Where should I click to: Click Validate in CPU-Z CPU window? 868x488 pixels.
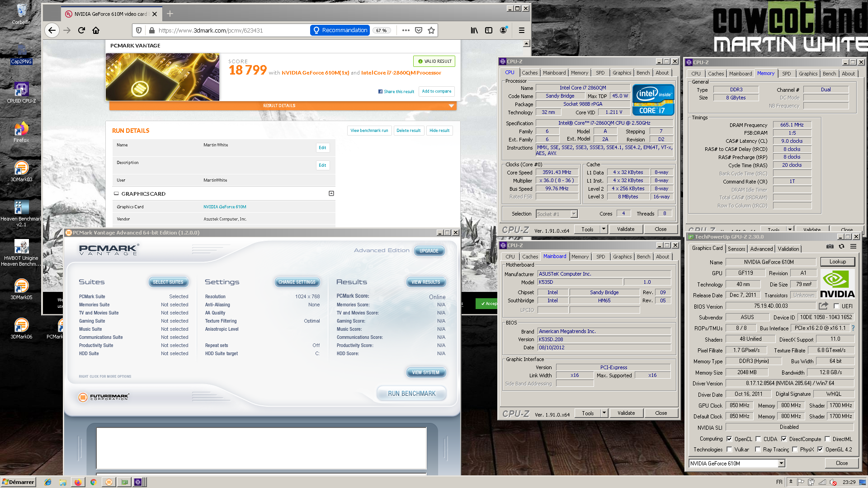(x=626, y=229)
